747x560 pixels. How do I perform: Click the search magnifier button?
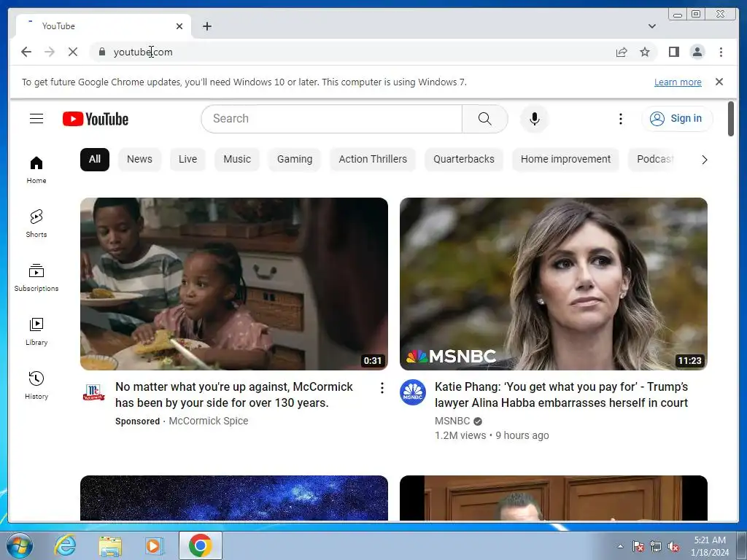(x=484, y=119)
